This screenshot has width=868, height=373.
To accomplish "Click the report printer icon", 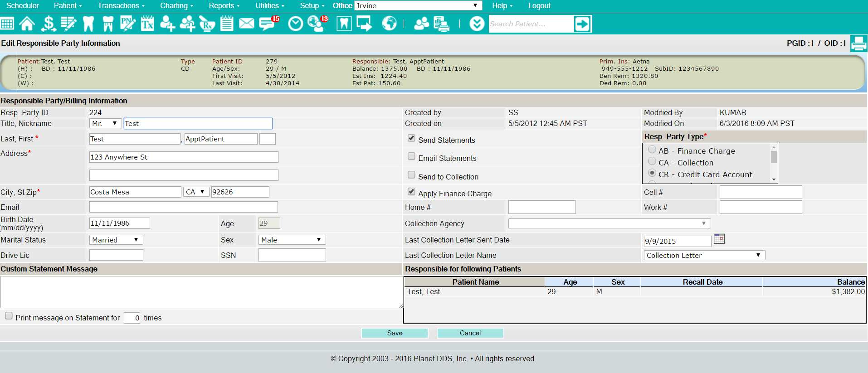I will (x=441, y=24).
